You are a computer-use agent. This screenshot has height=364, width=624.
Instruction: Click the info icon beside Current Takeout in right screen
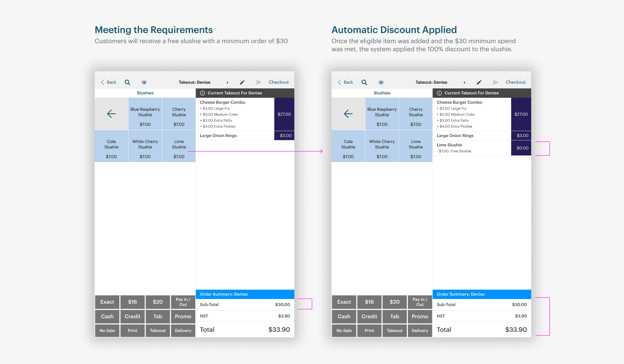pyautogui.click(x=439, y=93)
